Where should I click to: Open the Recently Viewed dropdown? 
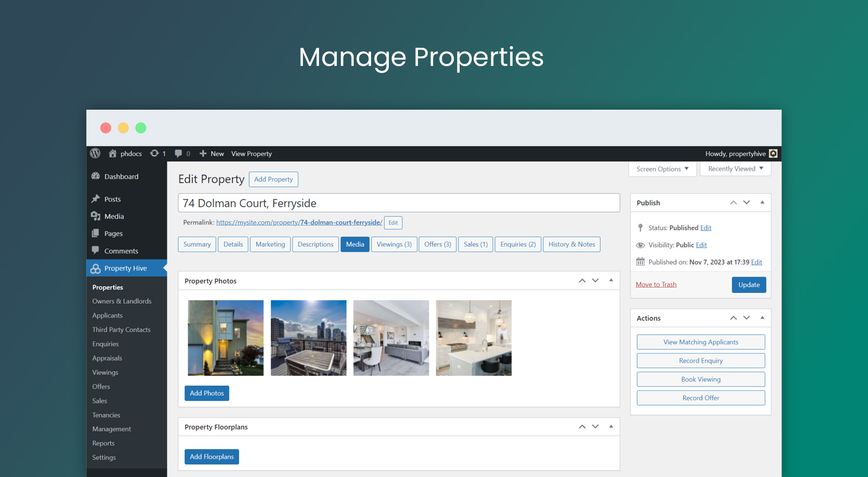(x=735, y=169)
